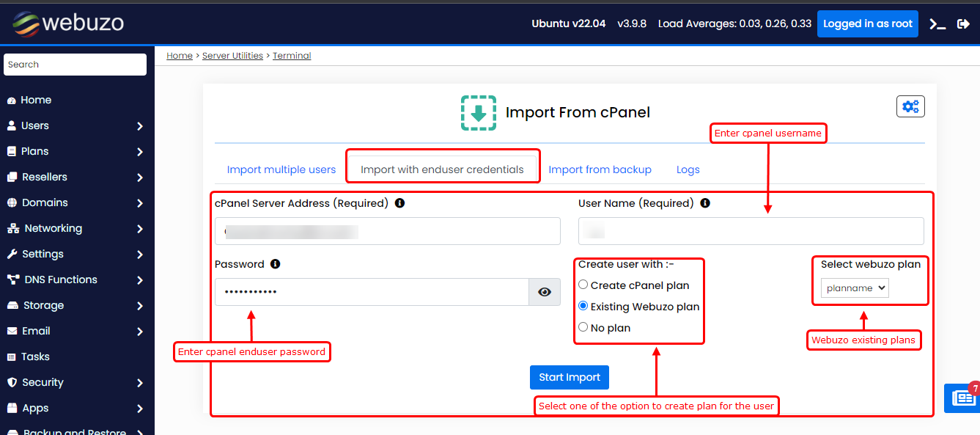Open the news notification icon with badge
980x435 pixels.
tap(963, 398)
